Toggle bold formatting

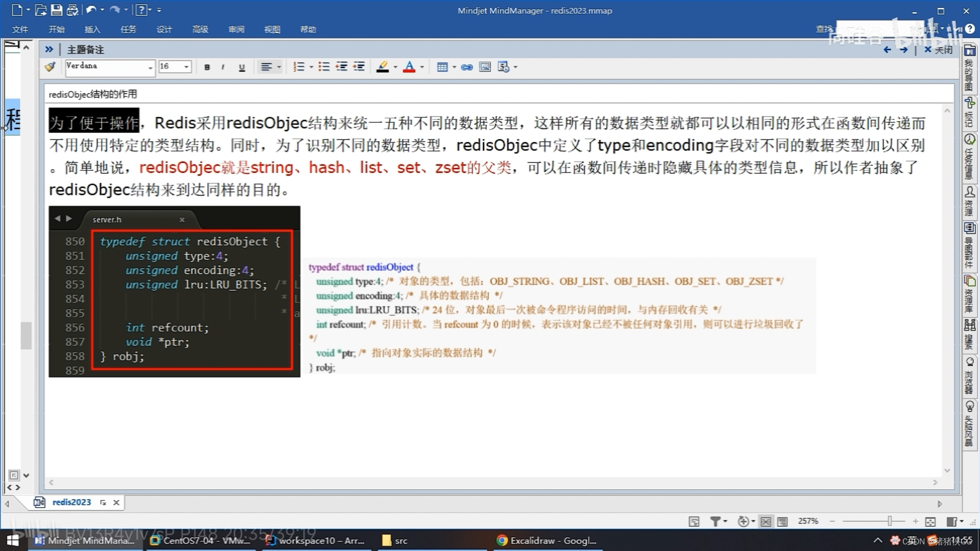pos(207,67)
